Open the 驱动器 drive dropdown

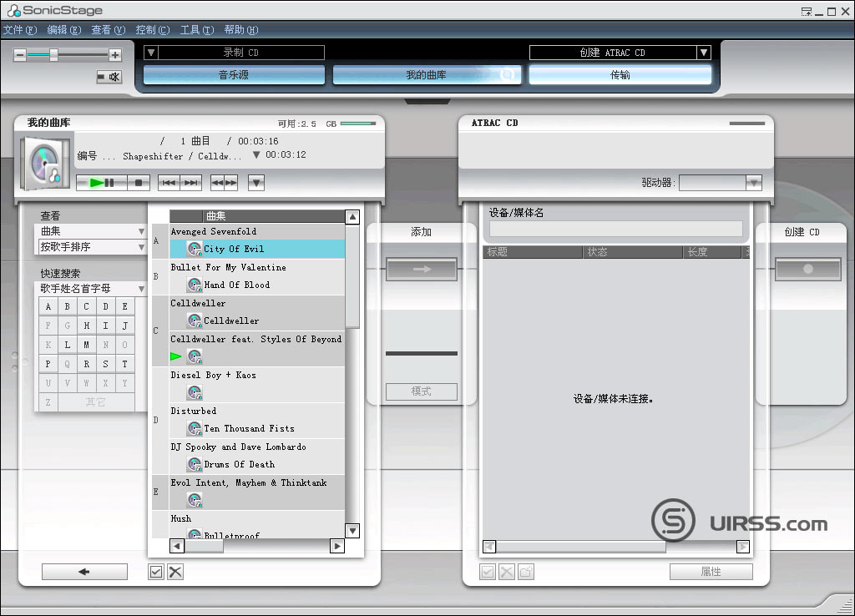(x=720, y=183)
